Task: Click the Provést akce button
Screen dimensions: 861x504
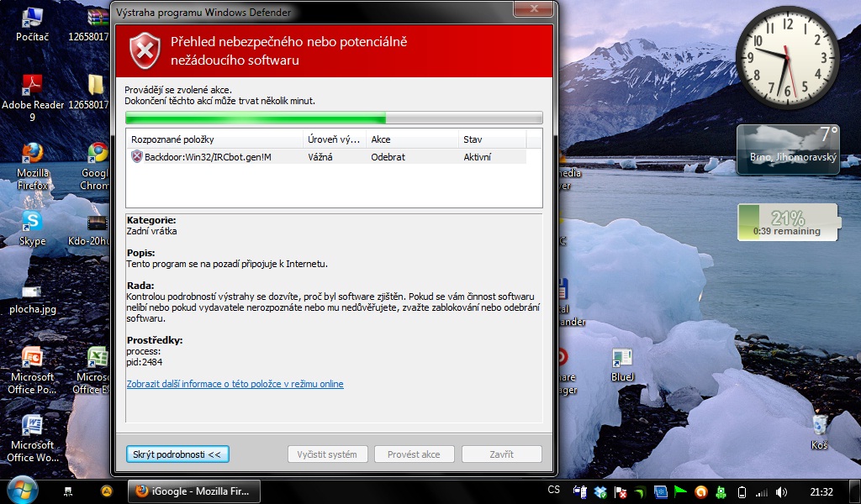Action: (x=414, y=454)
